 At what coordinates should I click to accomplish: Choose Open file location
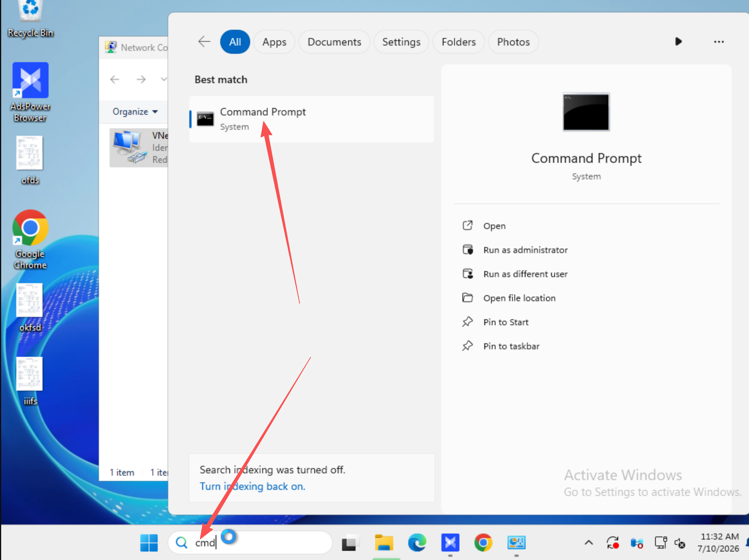(x=519, y=298)
